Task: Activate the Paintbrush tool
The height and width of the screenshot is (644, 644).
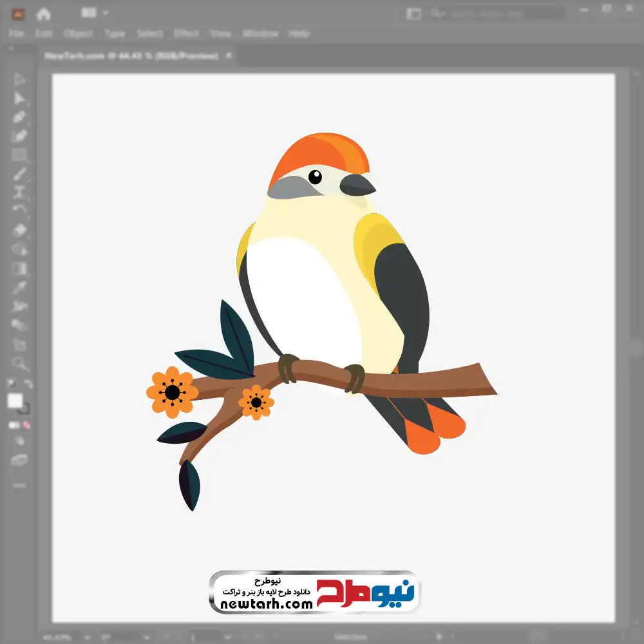Action: click(x=19, y=173)
